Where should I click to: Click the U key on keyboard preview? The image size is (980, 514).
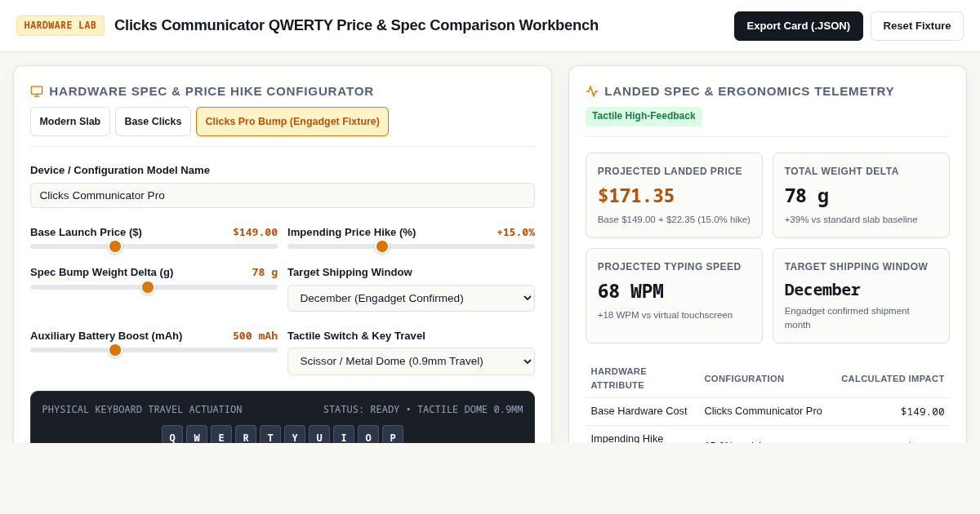tap(319, 435)
